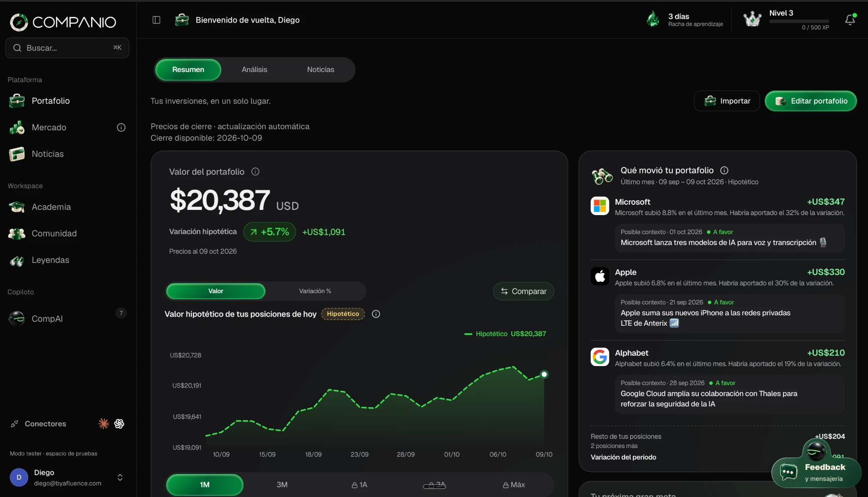
Task: Click the Apple logo icon
Action: pos(600,276)
